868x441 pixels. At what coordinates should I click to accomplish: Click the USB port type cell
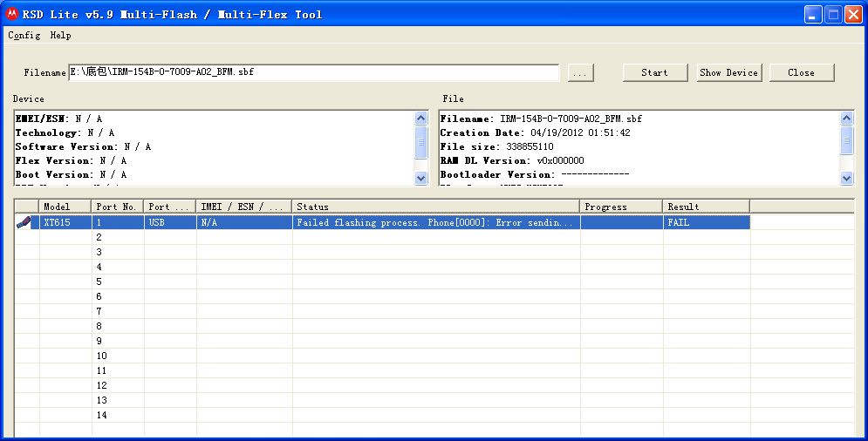[x=170, y=222]
